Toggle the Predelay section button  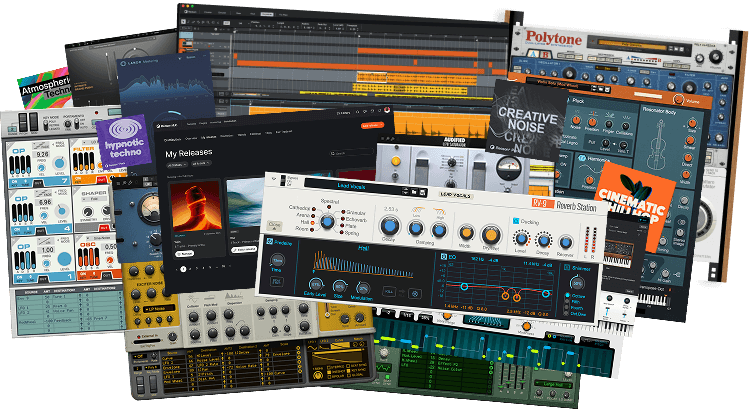pyautogui.click(x=269, y=242)
